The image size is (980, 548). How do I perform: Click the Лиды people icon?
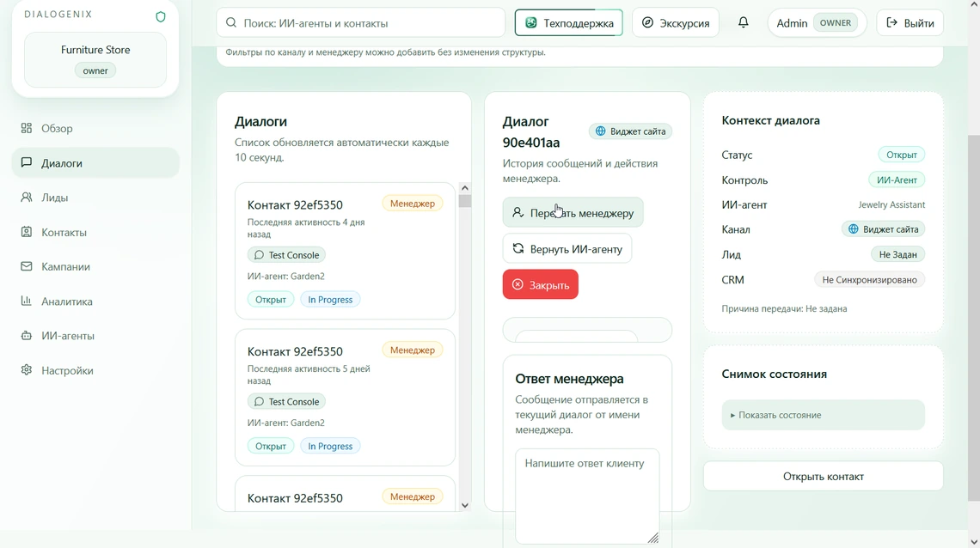(x=27, y=198)
